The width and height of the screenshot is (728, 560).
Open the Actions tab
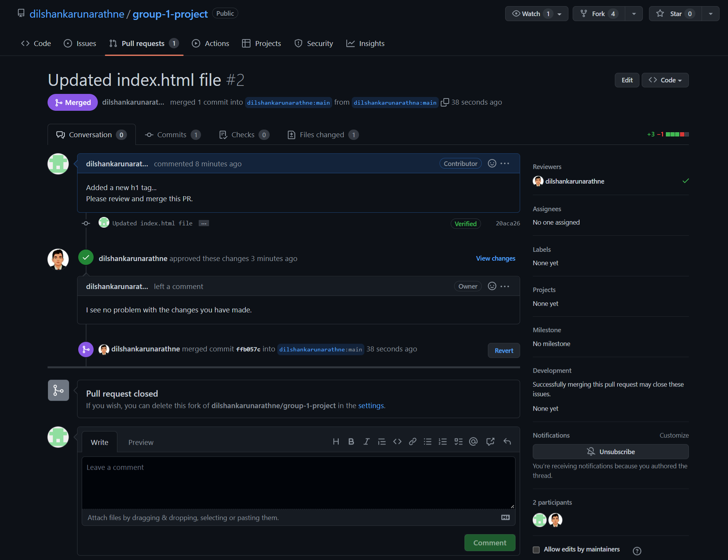(x=211, y=43)
